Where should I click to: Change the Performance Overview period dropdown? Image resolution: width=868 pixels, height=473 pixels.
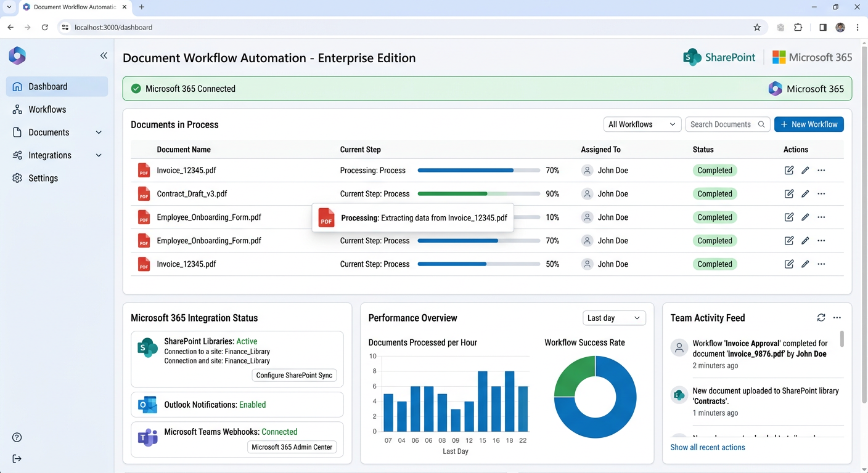(x=614, y=317)
